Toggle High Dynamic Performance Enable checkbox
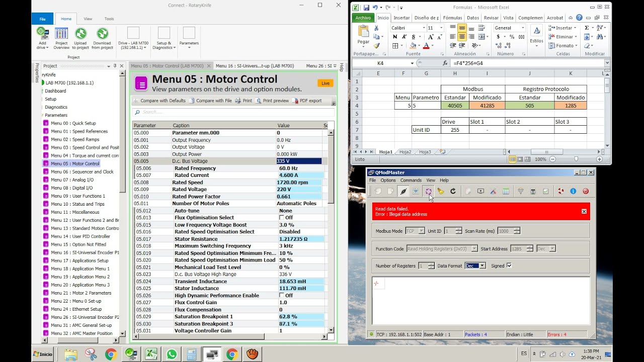644x362 pixels. click(x=282, y=296)
